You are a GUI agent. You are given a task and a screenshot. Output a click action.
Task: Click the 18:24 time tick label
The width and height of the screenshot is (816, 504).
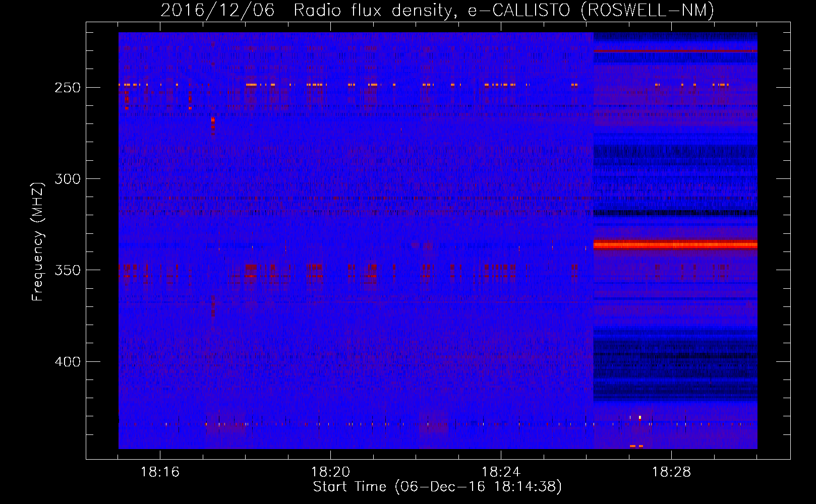[501, 472]
